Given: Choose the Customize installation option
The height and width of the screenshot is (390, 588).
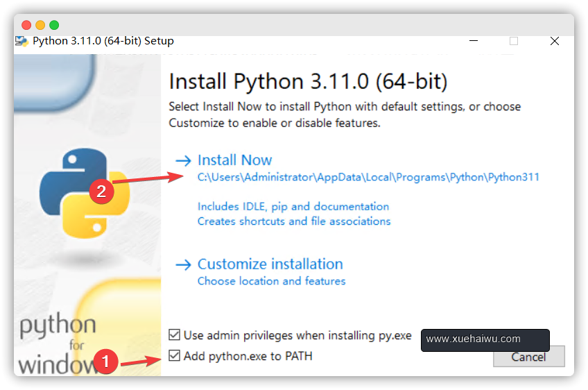Looking at the screenshot, I should (x=270, y=264).
